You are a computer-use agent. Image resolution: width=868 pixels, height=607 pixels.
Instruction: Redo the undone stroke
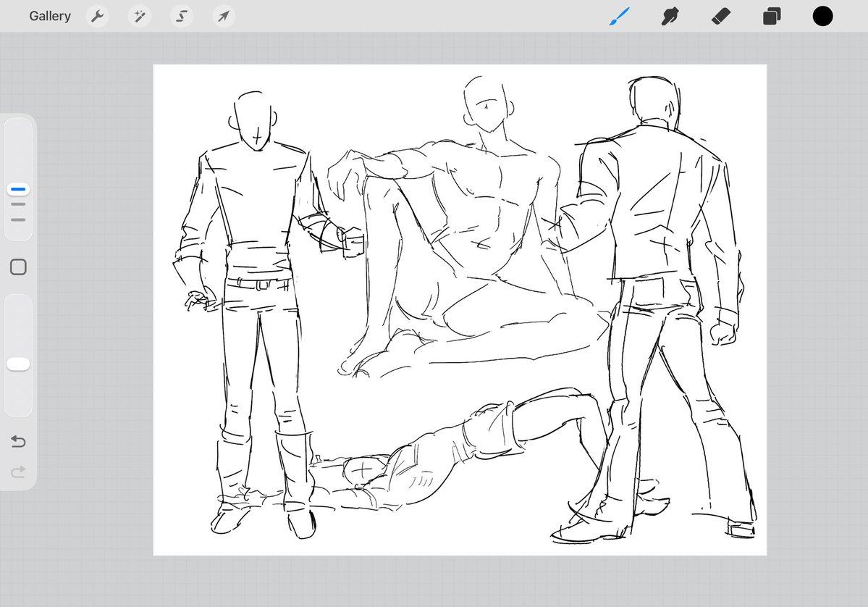pos(18,472)
